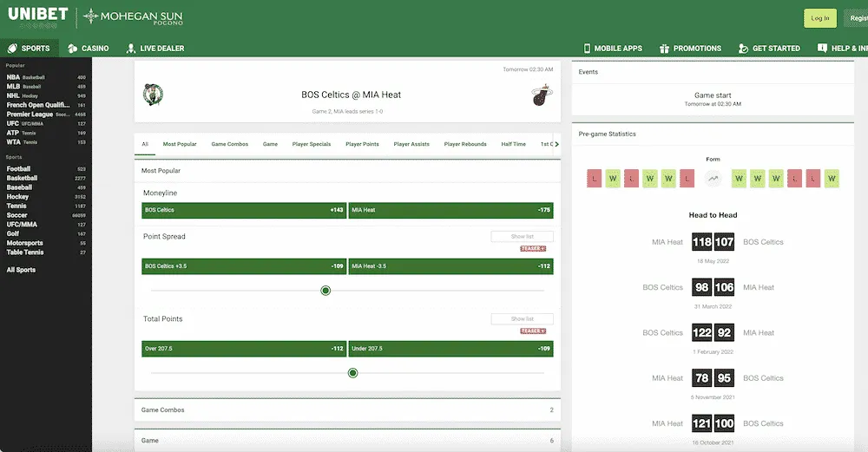Click the Mobile Apps phone icon

tap(587, 49)
